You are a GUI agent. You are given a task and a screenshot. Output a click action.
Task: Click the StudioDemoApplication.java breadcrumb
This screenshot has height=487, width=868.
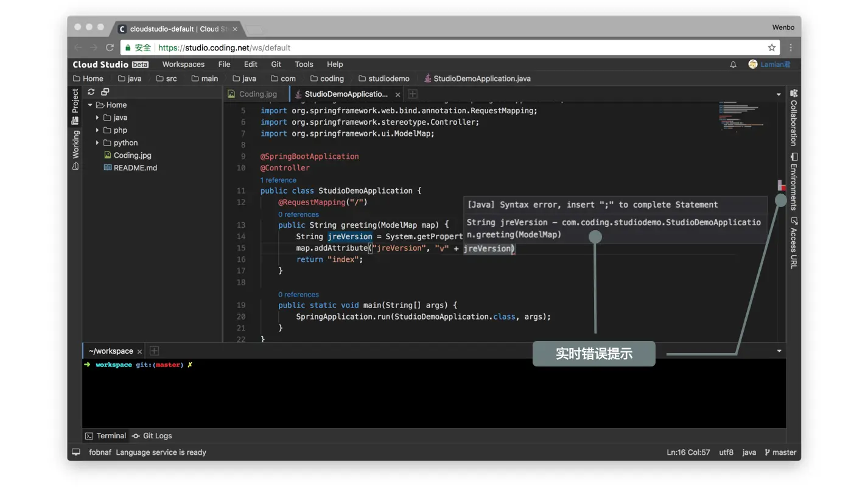(x=477, y=79)
